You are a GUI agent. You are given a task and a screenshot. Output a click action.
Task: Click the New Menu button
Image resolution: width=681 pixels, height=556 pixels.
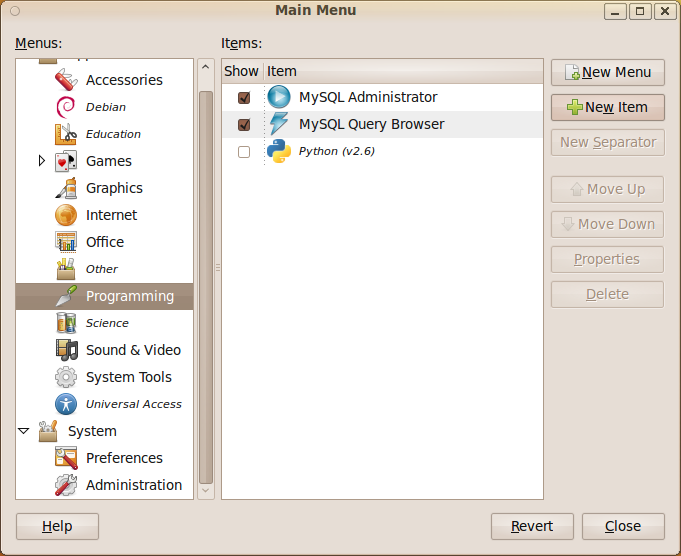(608, 72)
